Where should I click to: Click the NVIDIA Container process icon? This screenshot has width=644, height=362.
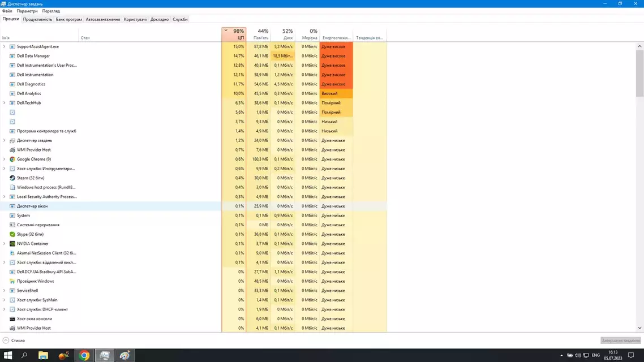(x=12, y=244)
